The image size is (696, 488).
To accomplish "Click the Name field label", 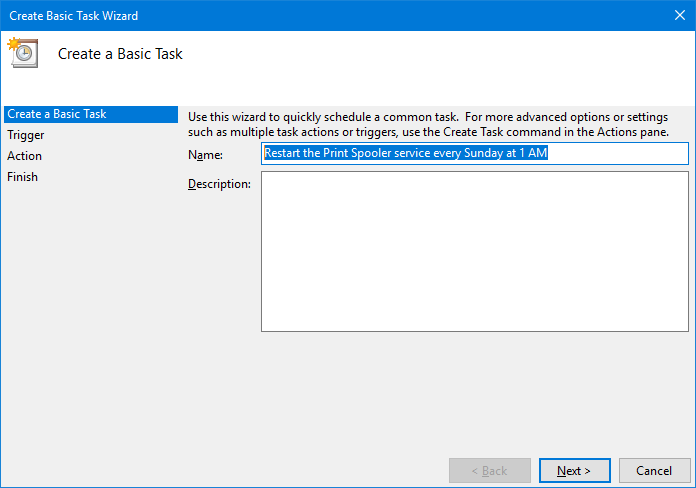I will tap(206, 155).
